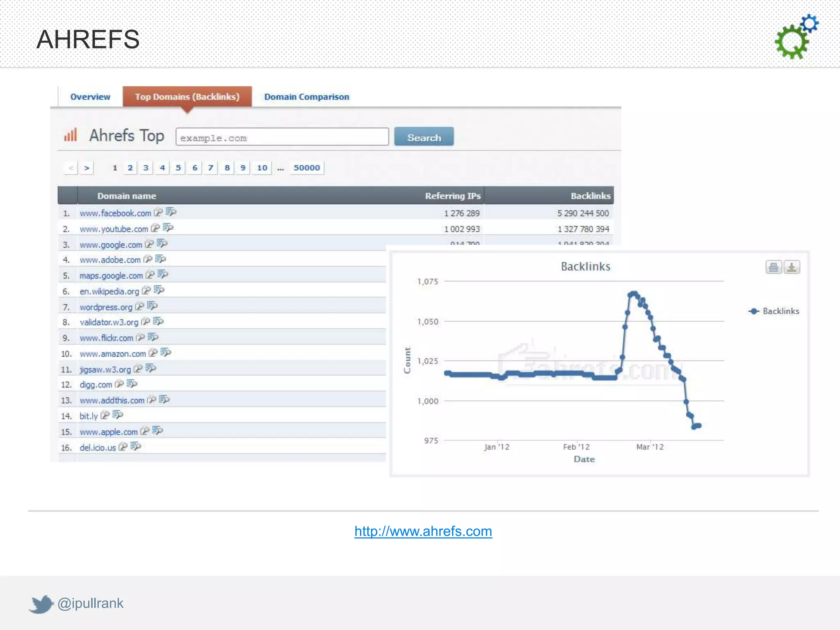Open del.icio.us domain link
Viewport: 840px width, 630px height.
[98, 447]
